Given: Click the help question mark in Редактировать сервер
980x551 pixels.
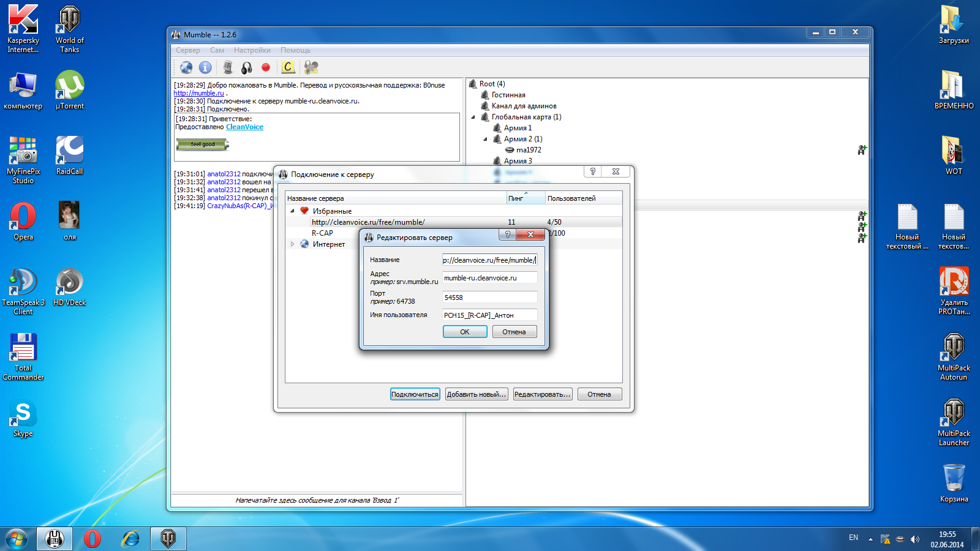Looking at the screenshot, I should click(507, 234).
